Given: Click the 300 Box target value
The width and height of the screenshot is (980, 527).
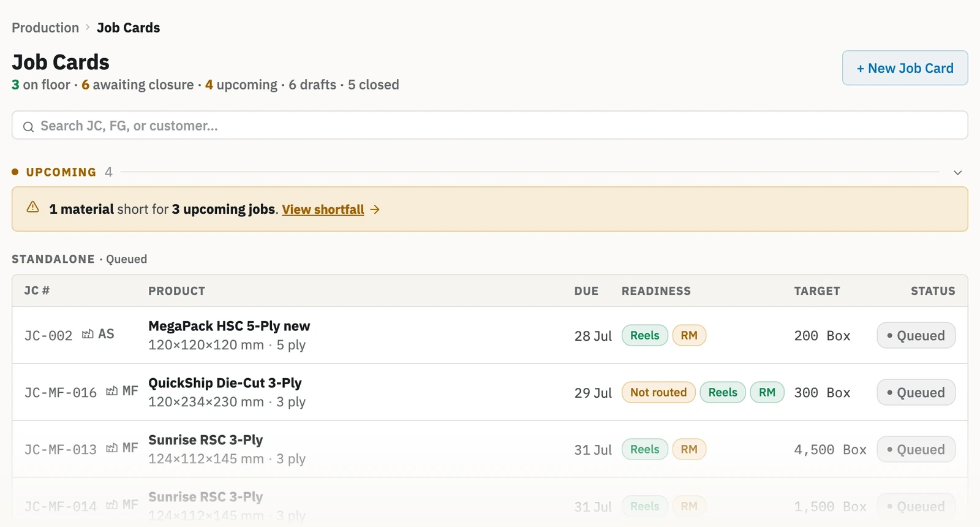Looking at the screenshot, I should pyautogui.click(x=822, y=392).
